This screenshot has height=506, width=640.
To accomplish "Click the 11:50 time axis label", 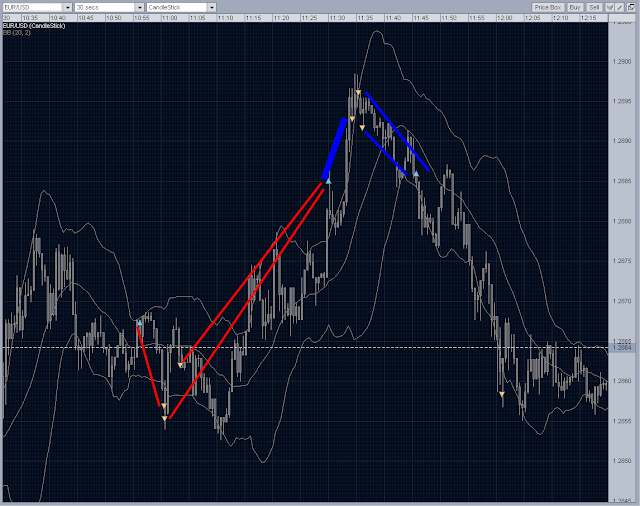I will 449,18.
